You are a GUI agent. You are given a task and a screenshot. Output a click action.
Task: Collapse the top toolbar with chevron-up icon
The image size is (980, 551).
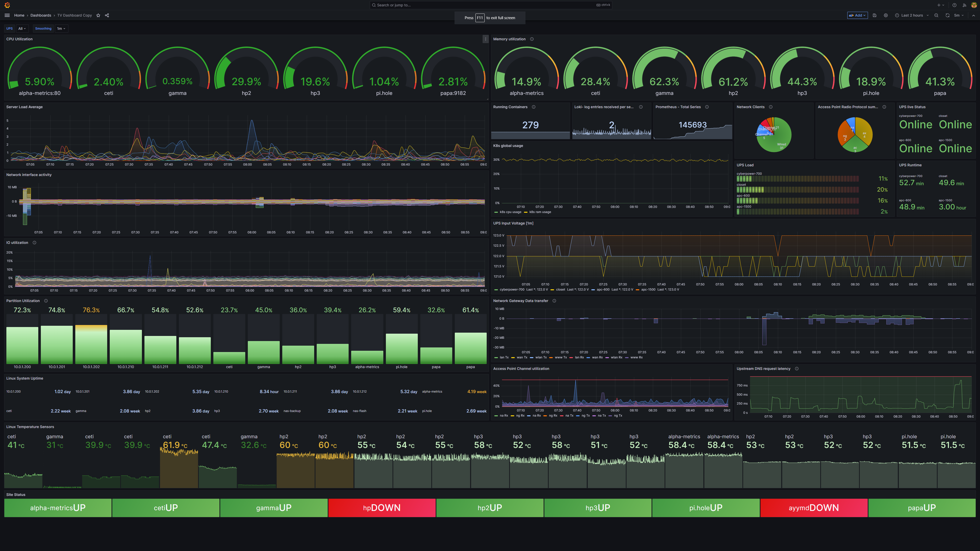tap(973, 15)
